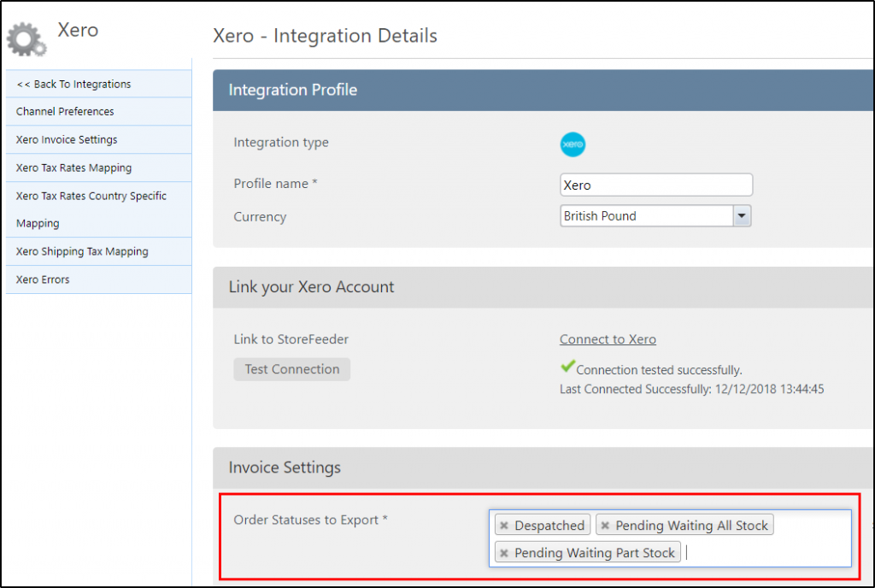The image size is (875, 588).
Task: Click the Integration type label
Action: pos(281,142)
